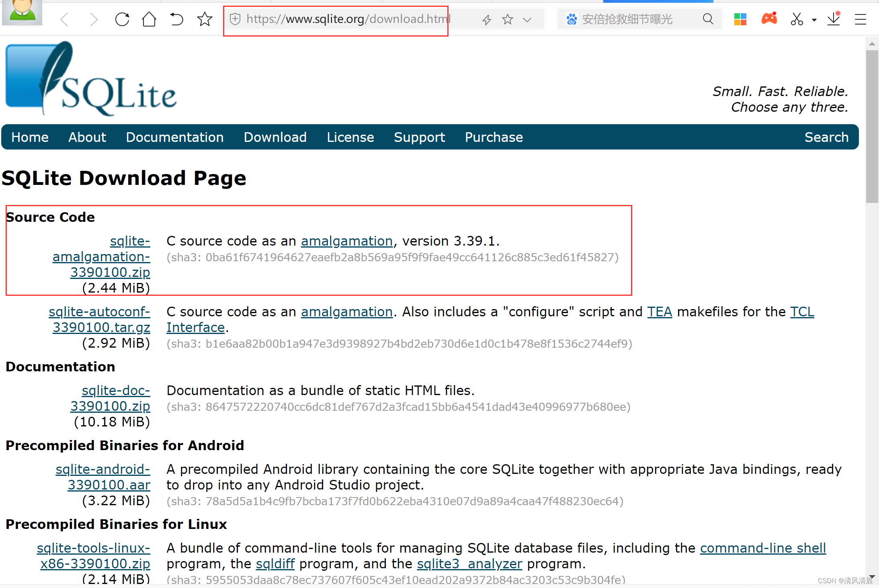Click the undo restore-tab arrow icon
This screenshot has width=879, height=588.
176,19
